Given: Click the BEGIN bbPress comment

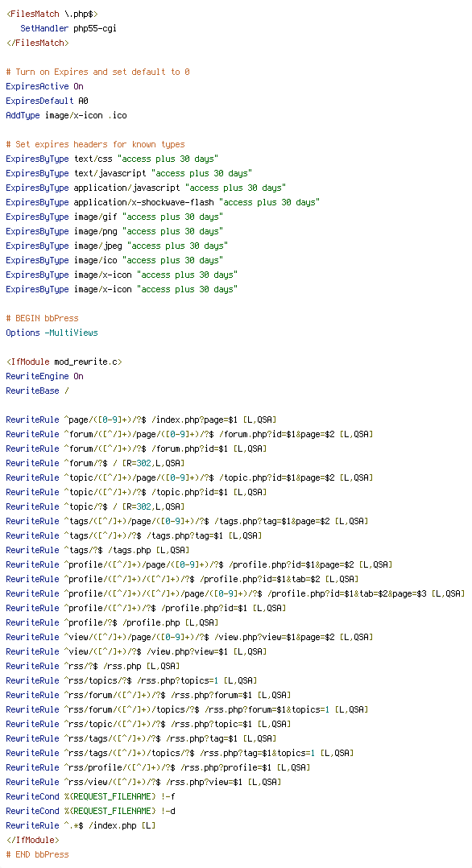Looking at the screenshot, I should (x=42, y=318).
